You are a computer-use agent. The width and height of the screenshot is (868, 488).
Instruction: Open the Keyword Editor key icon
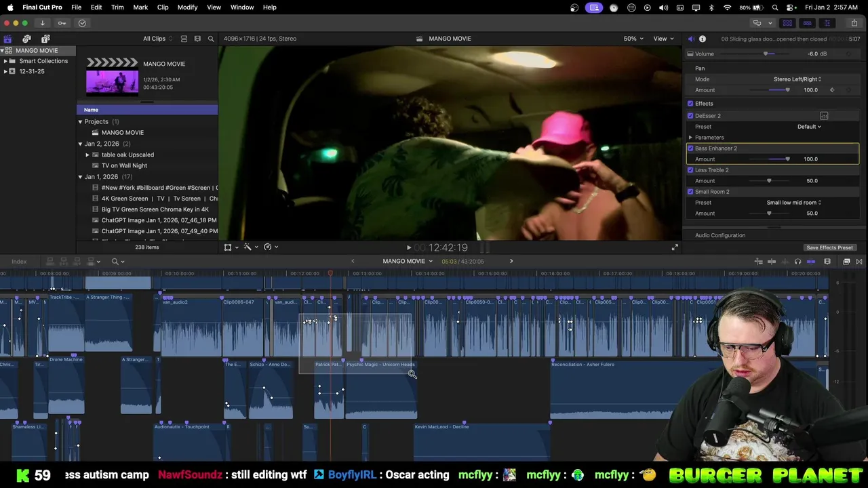click(x=62, y=23)
